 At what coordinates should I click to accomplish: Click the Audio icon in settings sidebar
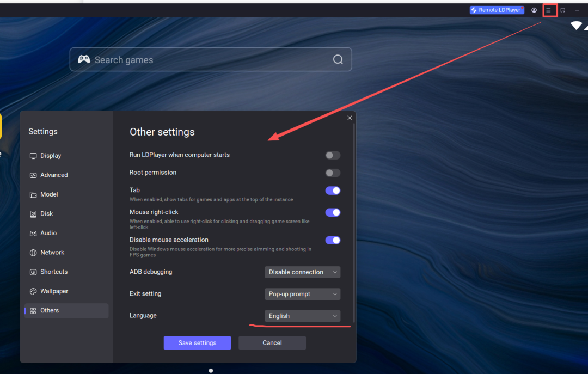[x=33, y=233]
